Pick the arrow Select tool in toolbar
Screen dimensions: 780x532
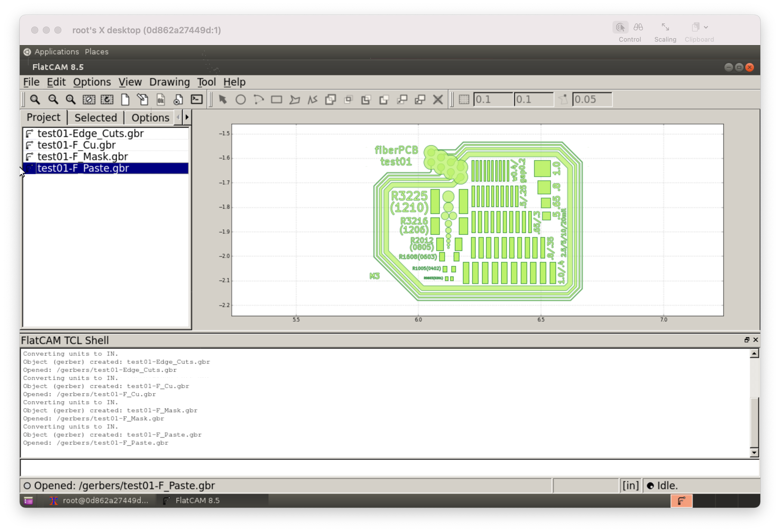tap(222, 100)
